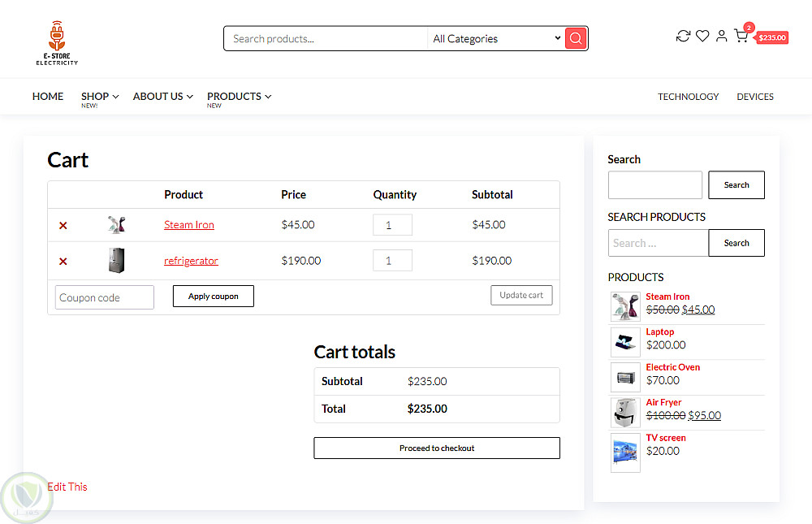Remove Steam Iron from cart
The height and width of the screenshot is (524, 812).
[63, 226]
